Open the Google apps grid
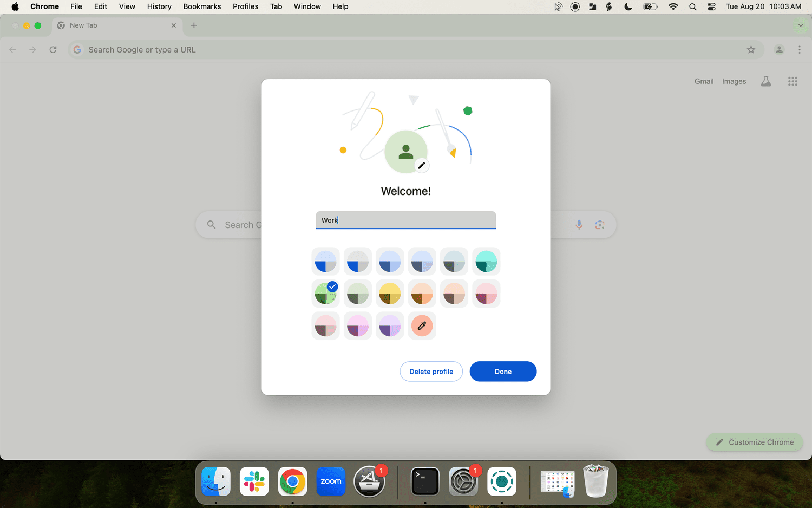 [x=793, y=81]
